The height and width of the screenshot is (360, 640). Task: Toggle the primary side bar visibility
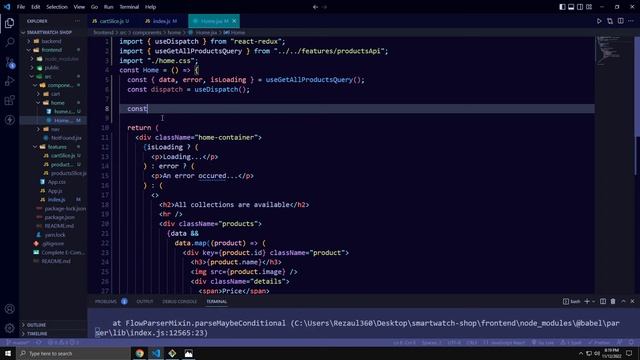tap(562, 7)
